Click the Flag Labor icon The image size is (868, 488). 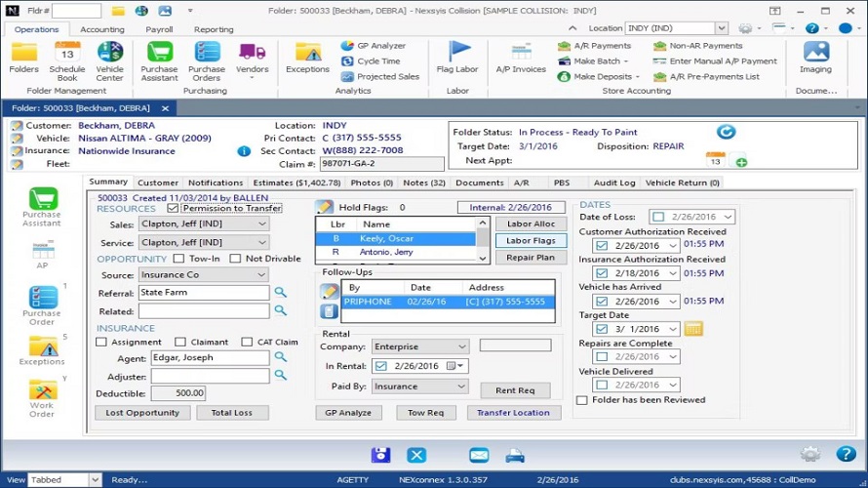[x=457, y=58]
